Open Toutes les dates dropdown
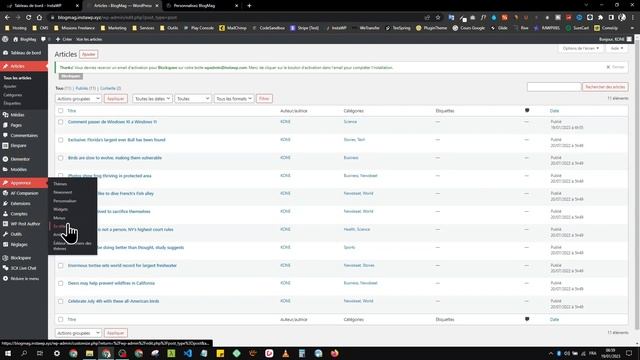Image resolution: width=640 pixels, height=360 pixels. (x=152, y=99)
